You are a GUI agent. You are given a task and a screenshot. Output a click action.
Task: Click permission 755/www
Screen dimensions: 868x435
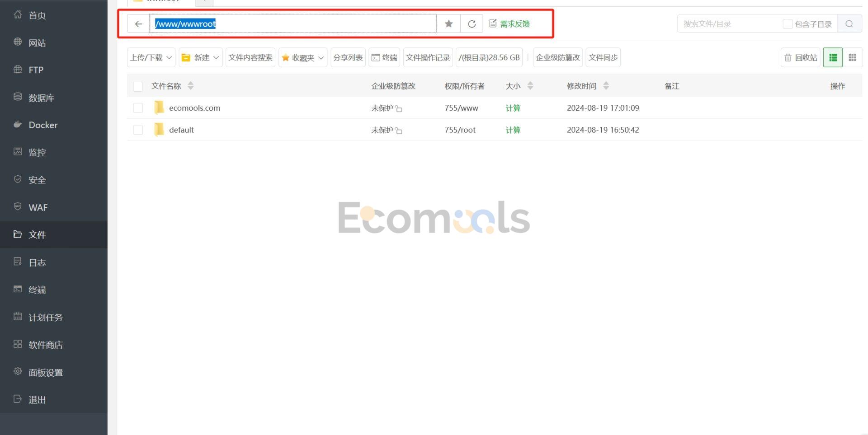tap(461, 108)
